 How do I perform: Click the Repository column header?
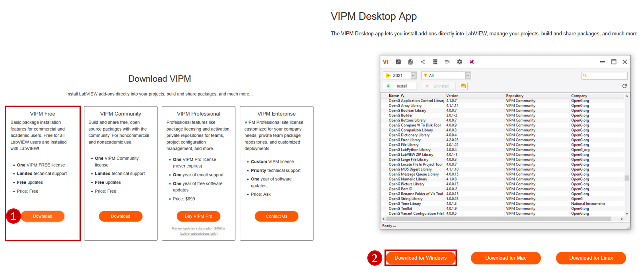(x=515, y=96)
